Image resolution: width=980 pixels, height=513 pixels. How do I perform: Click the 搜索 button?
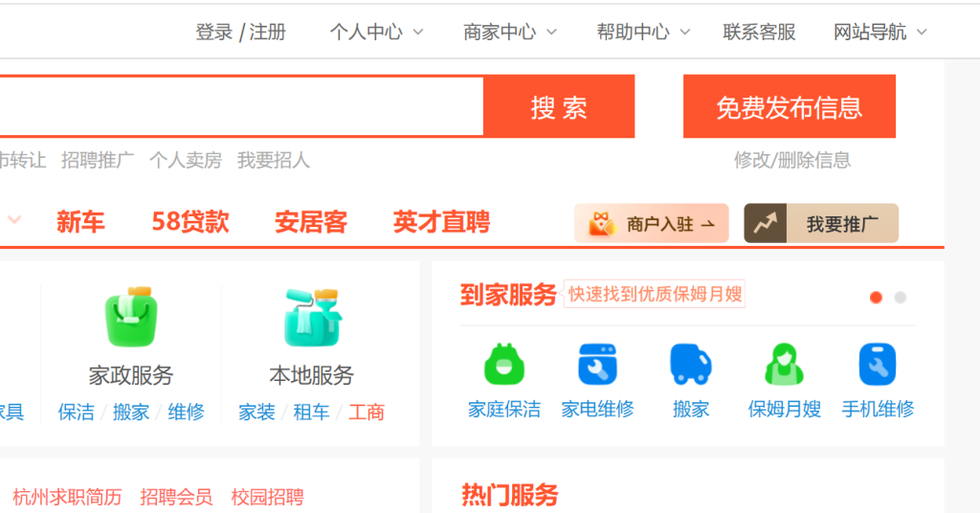(559, 106)
